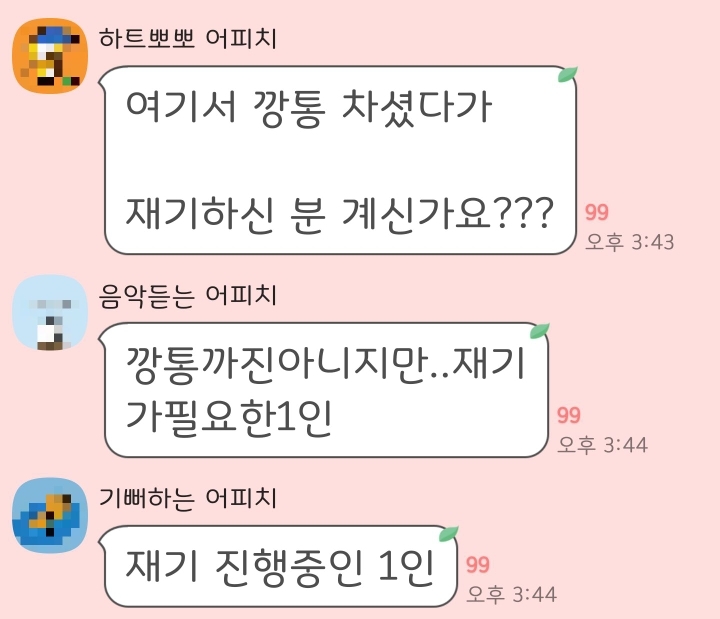Click the unread count 99 beside the third message

(x=478, y=565)
